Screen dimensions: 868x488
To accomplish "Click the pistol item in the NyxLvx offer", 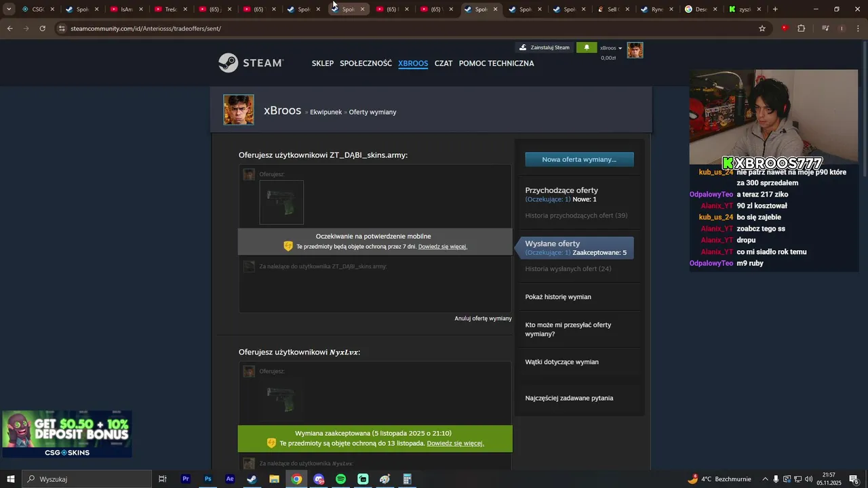I will pos(281,399).
